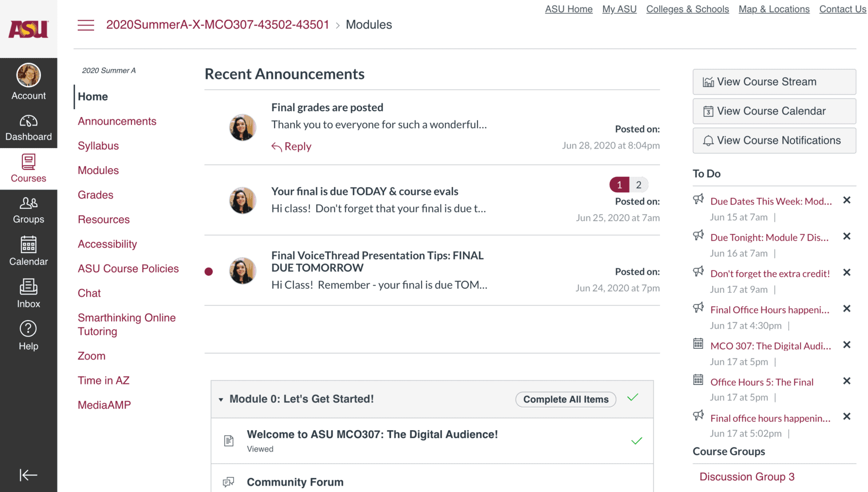Open the Courses sidebar icon
The width and height of the screenshot is (868, 492).
[x=28, y=168]
